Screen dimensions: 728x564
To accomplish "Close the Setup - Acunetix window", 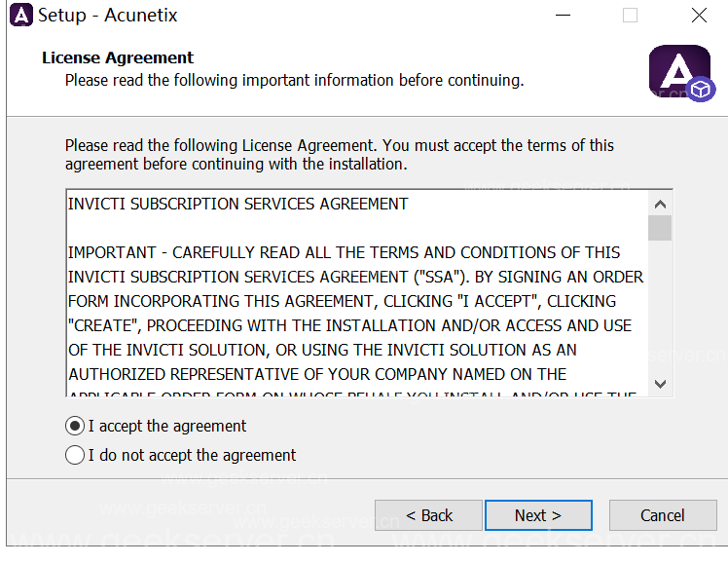I will [x=699, y=16].
